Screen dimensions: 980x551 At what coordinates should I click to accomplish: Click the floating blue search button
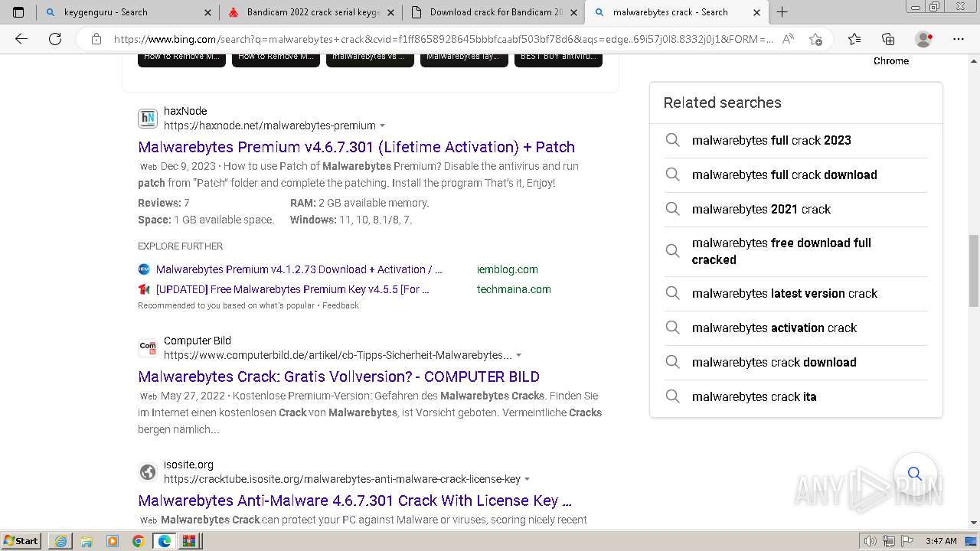pos(914,474)
